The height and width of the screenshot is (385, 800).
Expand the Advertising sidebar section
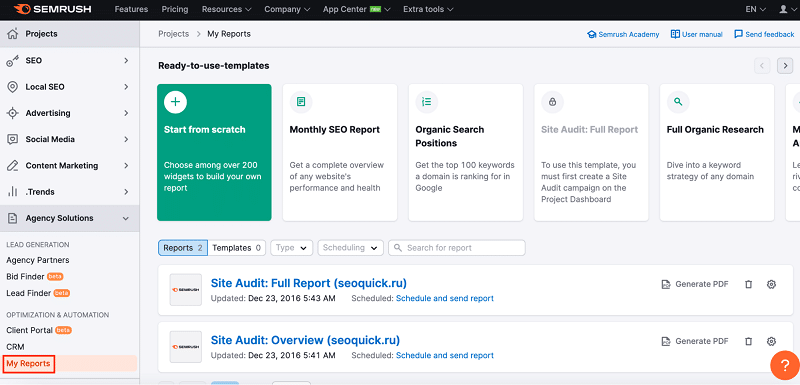pyautogui.click(x=126, y=113)
